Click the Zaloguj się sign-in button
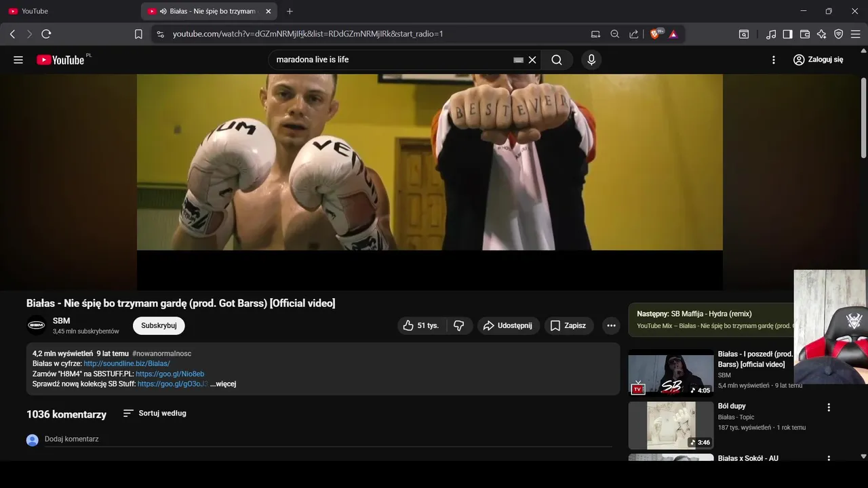The height and width of the screenshot is (488, 868). click(x=818, y=60)
